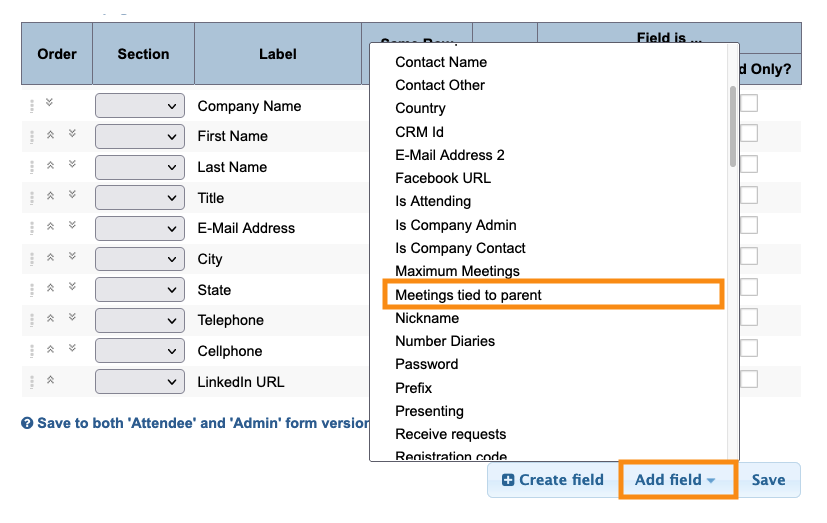Move Telephone row down
The image size is (827, 523).
[x=72, y=318]
